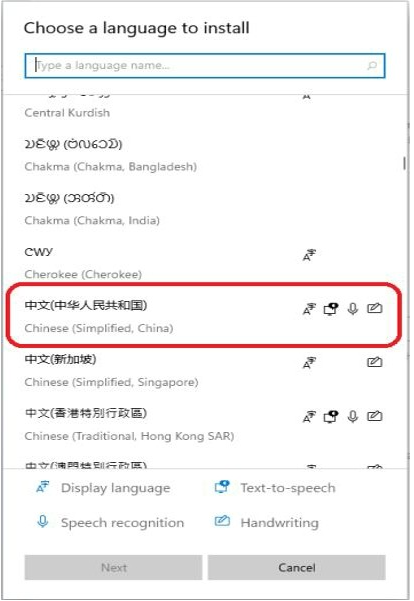The image size is (414, 601).
Task: Choose Cherokee (Cherokee) from list
Action: pos(205,263)
